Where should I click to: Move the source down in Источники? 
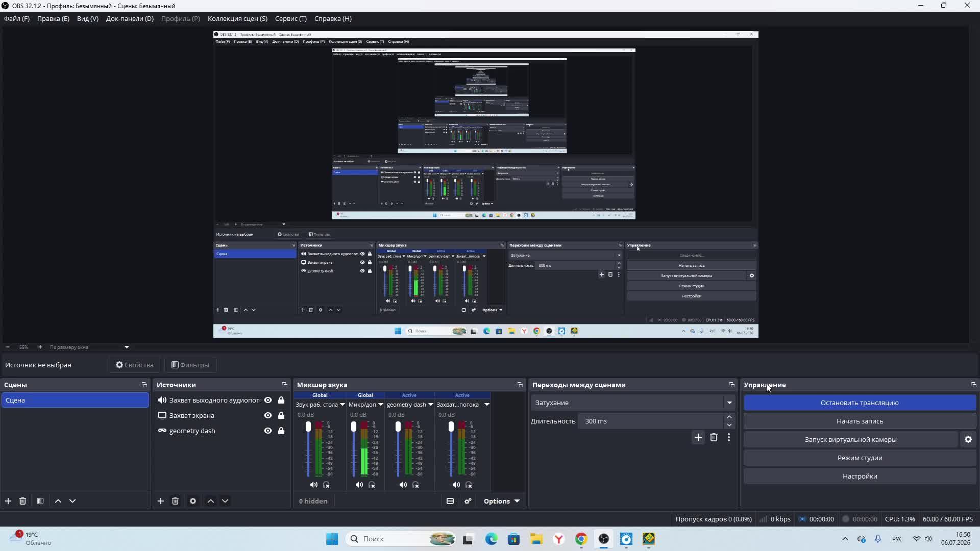(225, 501)
